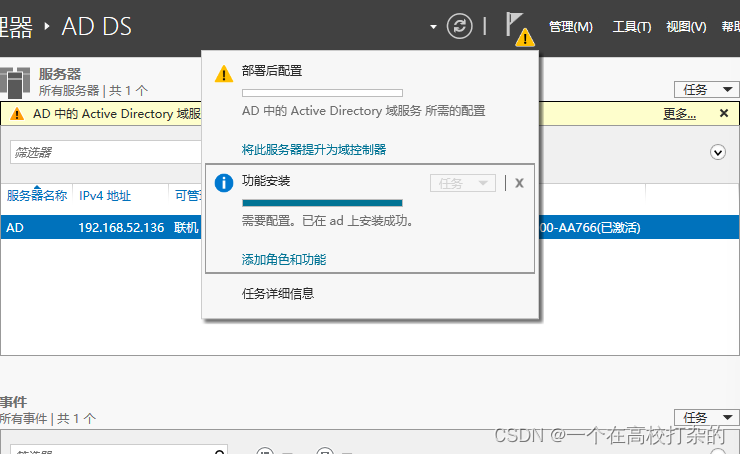Click the 功能安装 completed progress bar

pyautogui.click(x=322, y=203)
